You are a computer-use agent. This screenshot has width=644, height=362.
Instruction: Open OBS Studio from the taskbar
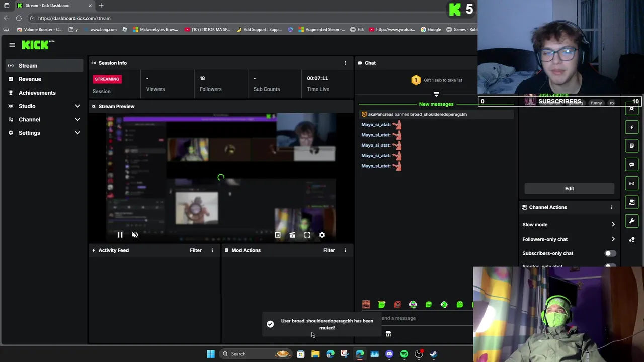pyautogui.click(x=419, y=354)
